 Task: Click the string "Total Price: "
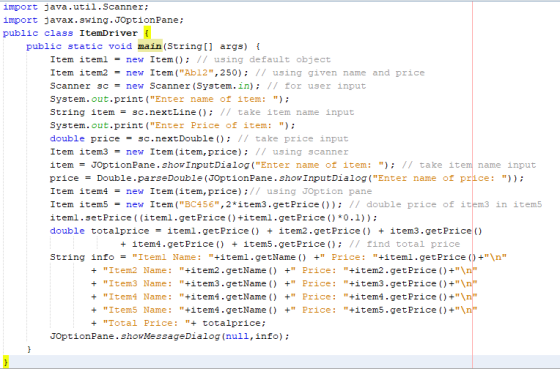coord(147,323)
